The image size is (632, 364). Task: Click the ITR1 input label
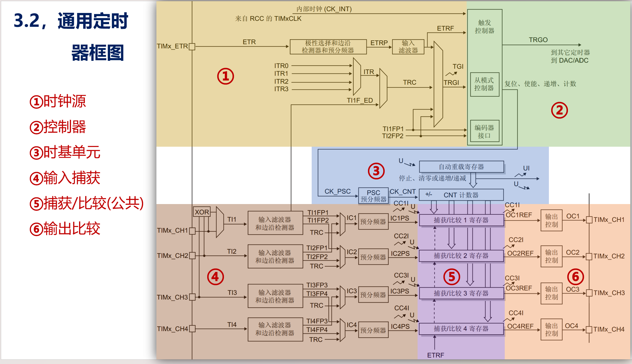pyautogui.click(x=281, y=73)
